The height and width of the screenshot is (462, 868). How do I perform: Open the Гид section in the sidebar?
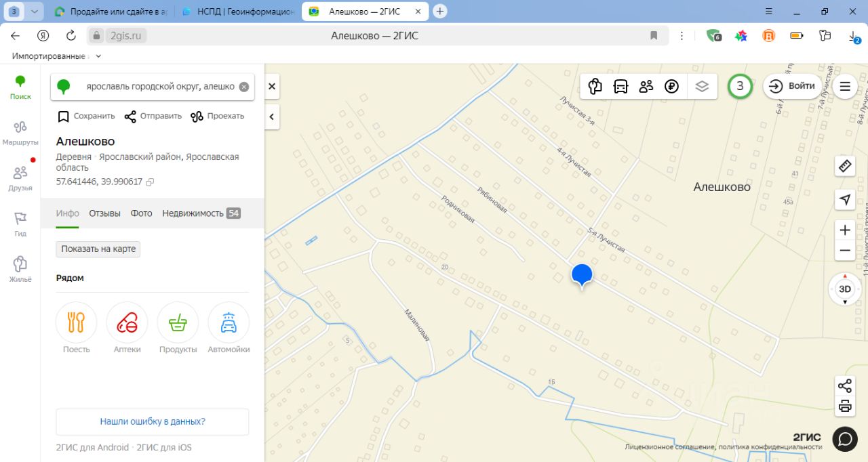point(20,224)
